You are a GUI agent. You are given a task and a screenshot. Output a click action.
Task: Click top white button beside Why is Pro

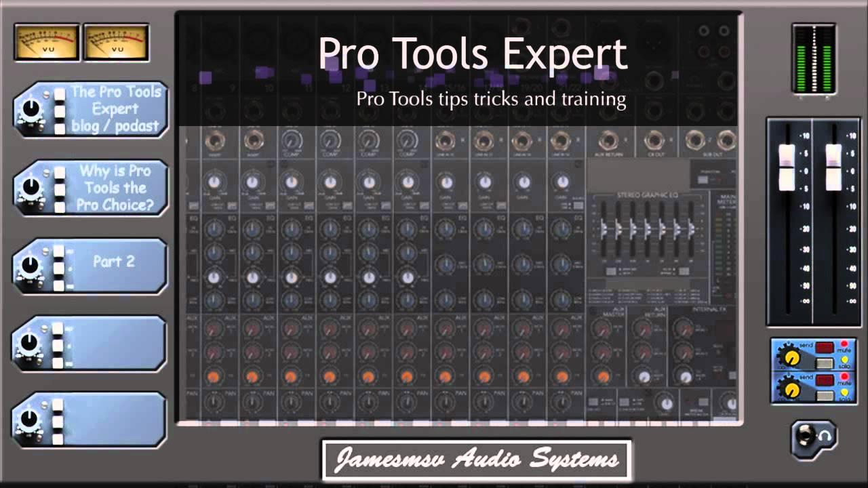point(60,172)
